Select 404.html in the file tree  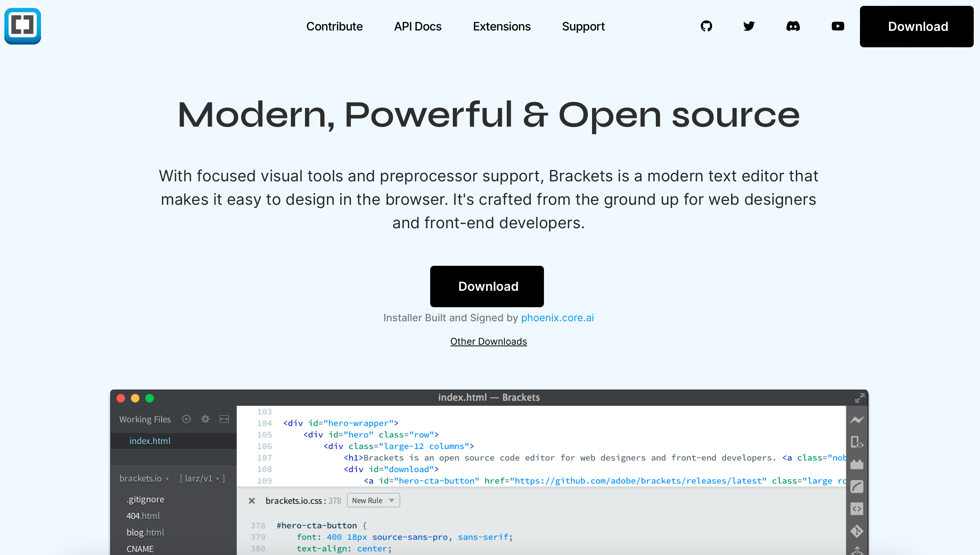pos(143,516)
